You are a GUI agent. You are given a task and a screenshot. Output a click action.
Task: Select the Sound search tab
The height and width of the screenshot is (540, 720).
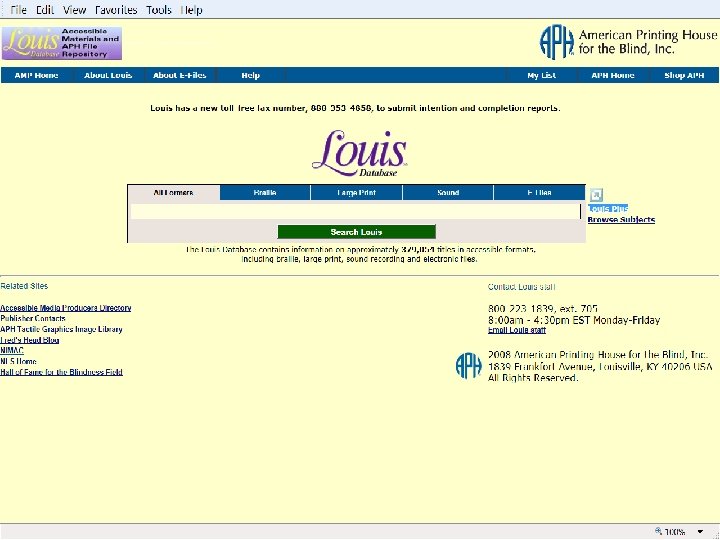point(448,193)
